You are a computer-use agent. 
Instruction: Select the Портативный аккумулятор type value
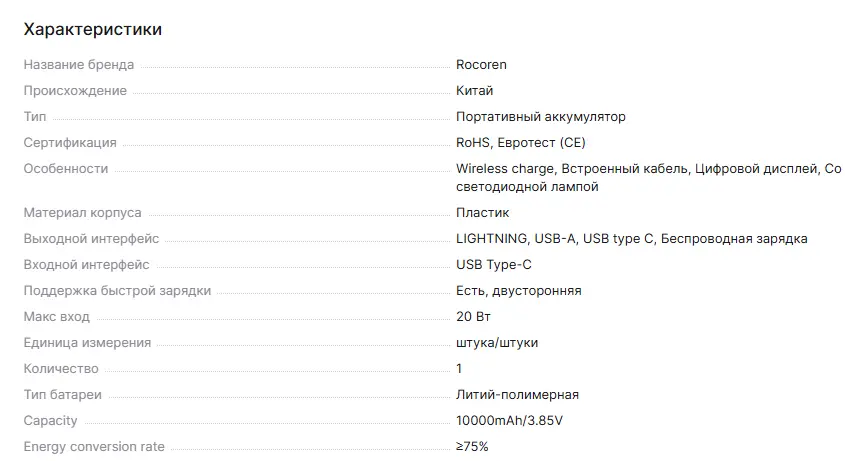click(x=540, y=117)
